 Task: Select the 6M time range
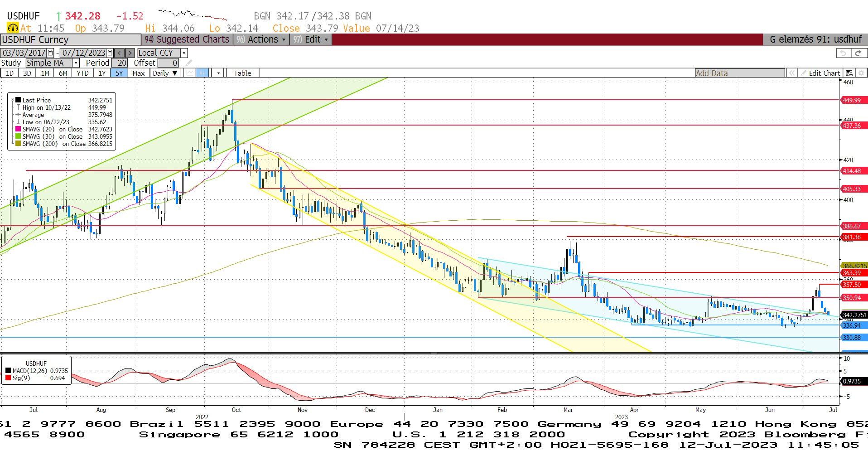click(x=63, y=73)
